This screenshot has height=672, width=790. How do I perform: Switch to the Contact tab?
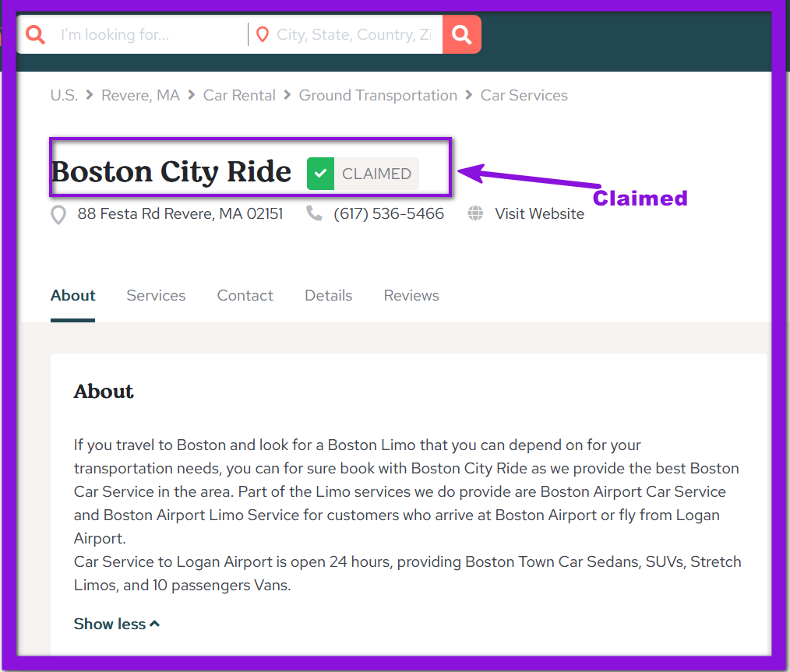pos(245,295)
